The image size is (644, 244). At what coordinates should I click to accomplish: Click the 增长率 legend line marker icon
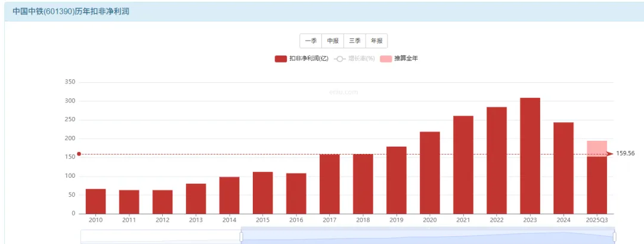tap(339, 58)
